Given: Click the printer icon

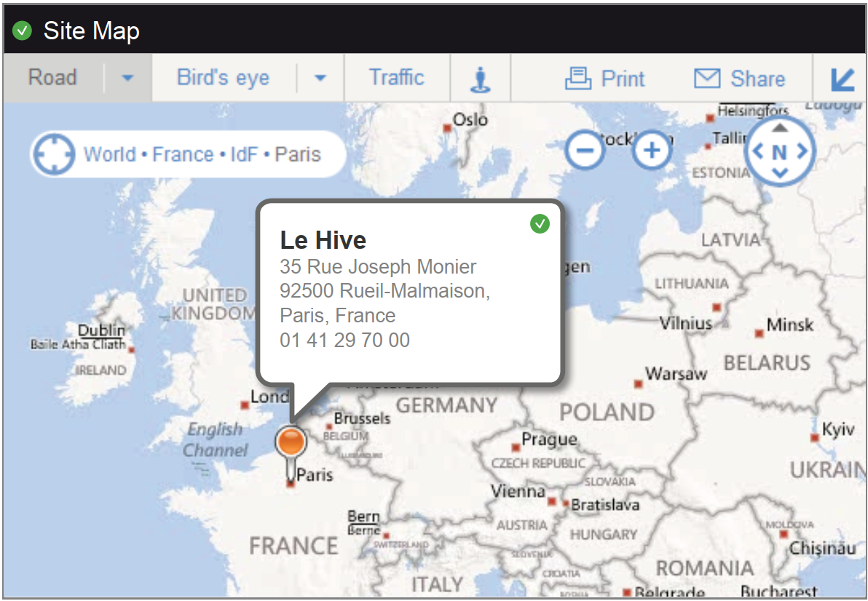Looking at the screenshot, I should 578,79.
